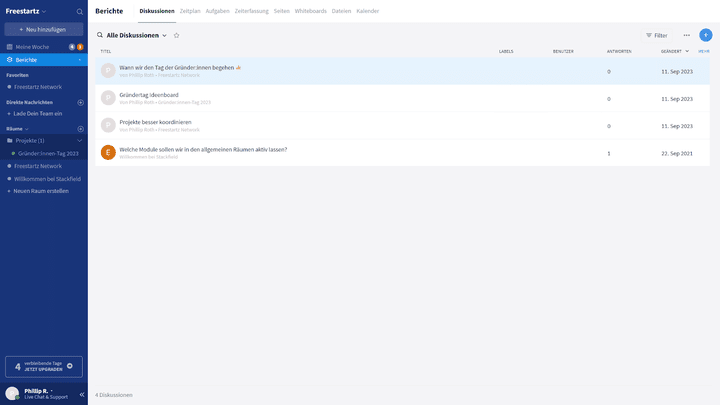The height and width of the screenshot is (405, 720).
Task: Open the notification badges on Meine Woche
Action: (x=76, y=47)
